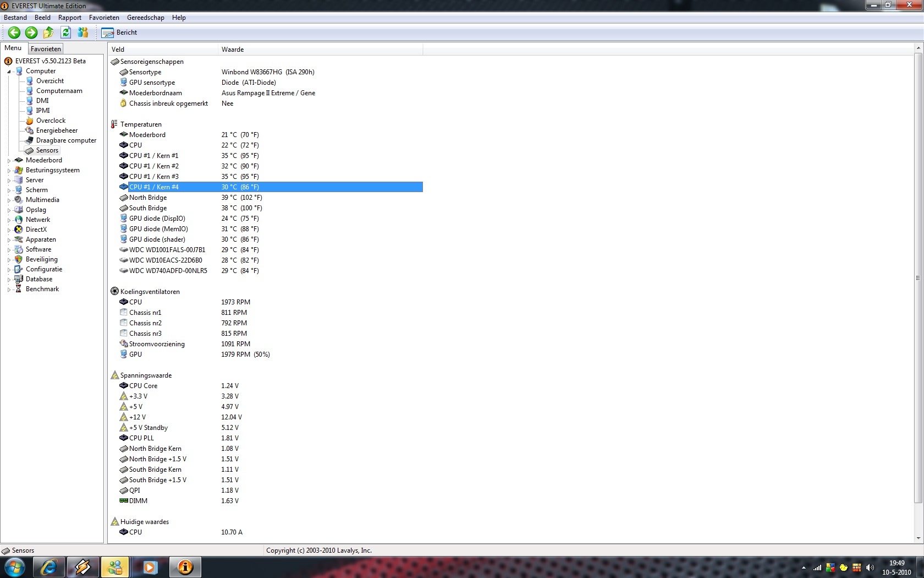Click the Veld column header
The width and height of the screenshot is (924, 578).
(x=163, y=50)
